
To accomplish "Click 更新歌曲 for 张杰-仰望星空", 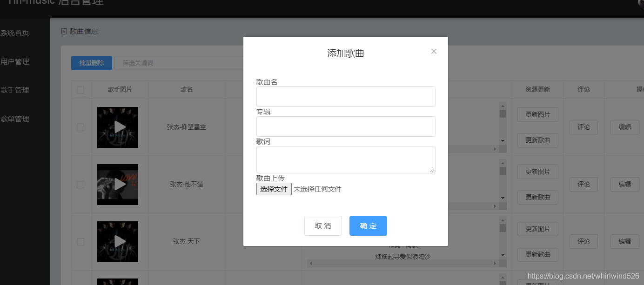I will coord(538,140).
